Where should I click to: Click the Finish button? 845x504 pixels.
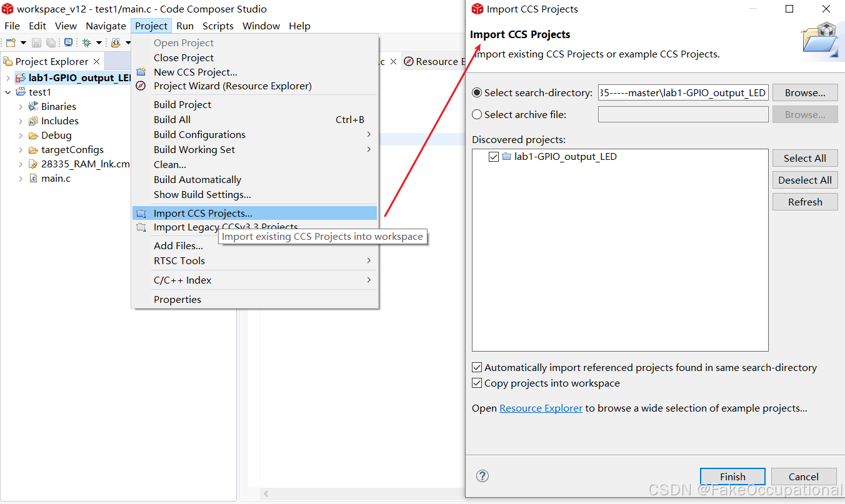[732, 477]
